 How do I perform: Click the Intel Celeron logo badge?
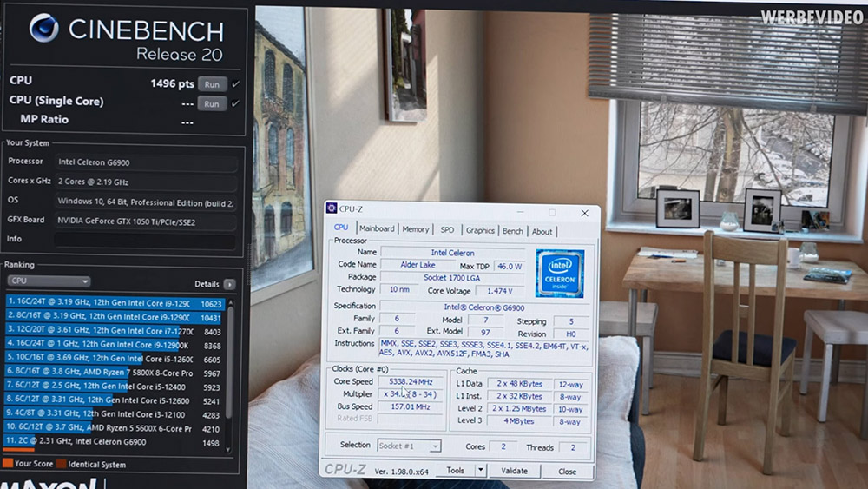pyautogui.click(x=560, y=274)
